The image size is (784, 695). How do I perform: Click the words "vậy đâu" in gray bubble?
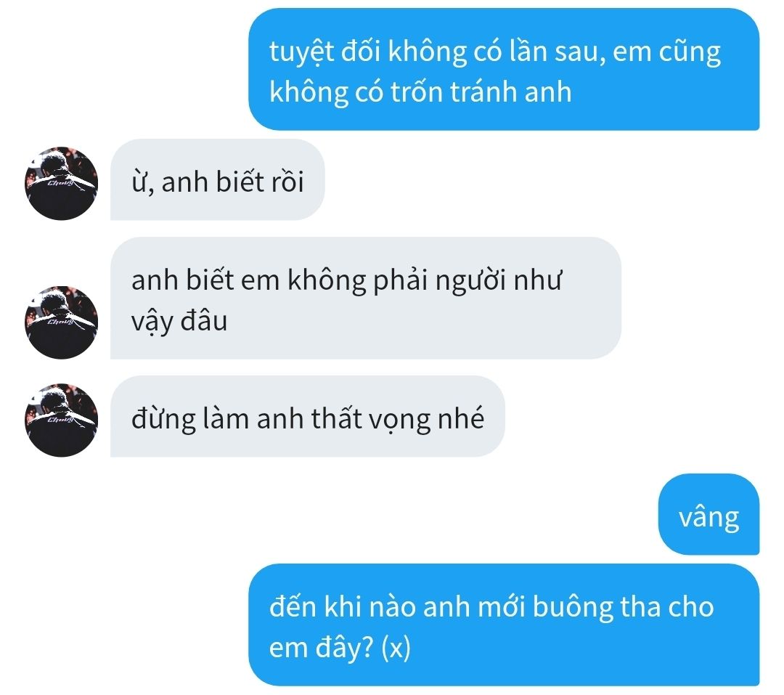pos(179,320)
